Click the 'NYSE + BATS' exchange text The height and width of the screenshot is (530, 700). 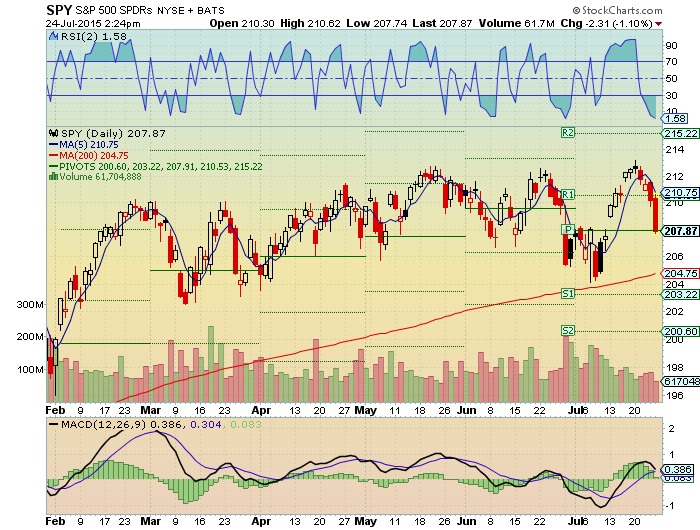191,10
